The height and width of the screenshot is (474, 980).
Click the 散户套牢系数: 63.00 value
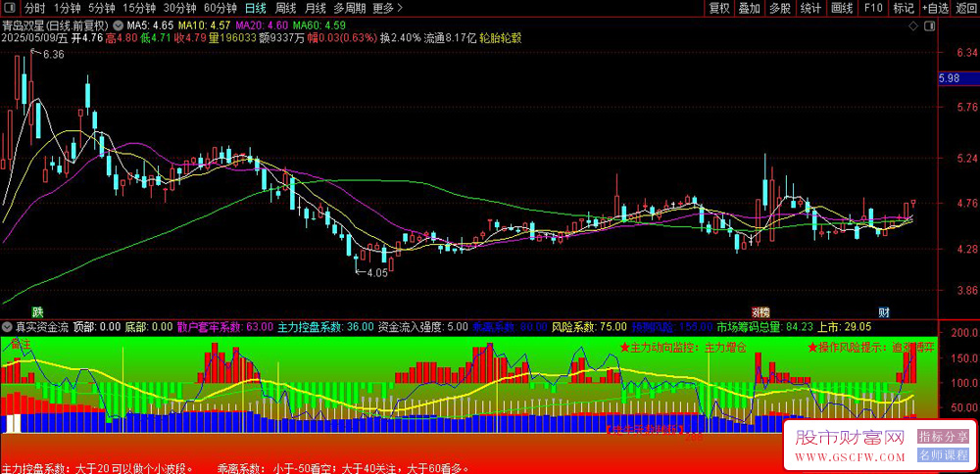225,327
